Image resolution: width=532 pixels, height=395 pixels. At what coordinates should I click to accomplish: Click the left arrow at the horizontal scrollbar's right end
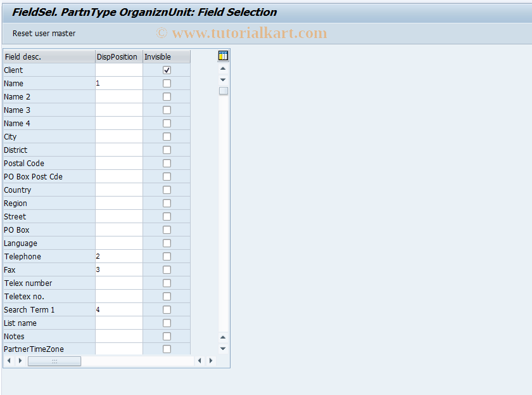coord(199,361)
